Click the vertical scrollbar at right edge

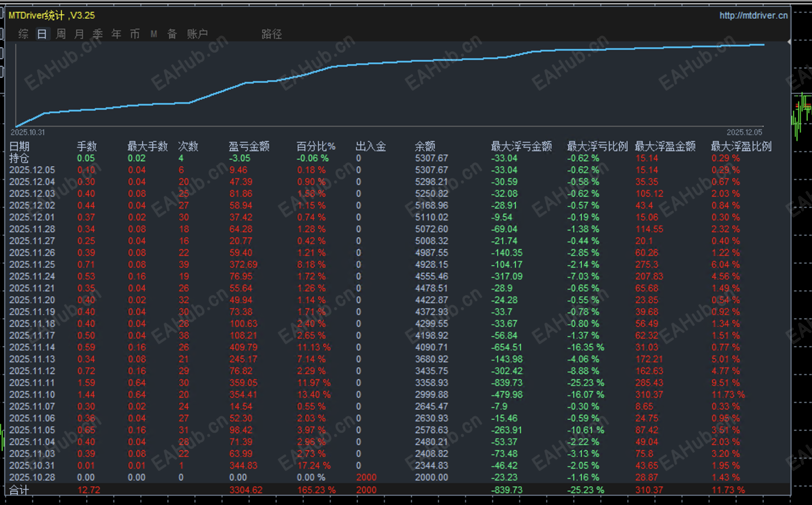[791, 254]
